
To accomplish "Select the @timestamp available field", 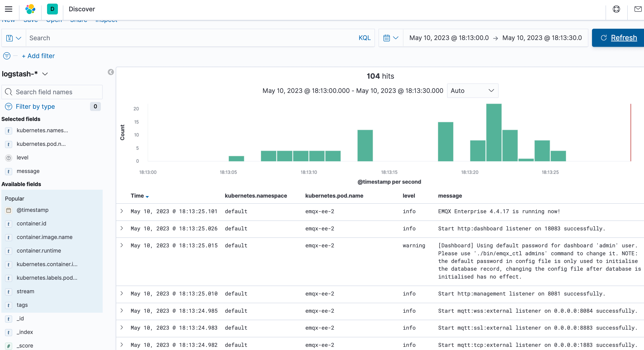I will coord(33,210).
